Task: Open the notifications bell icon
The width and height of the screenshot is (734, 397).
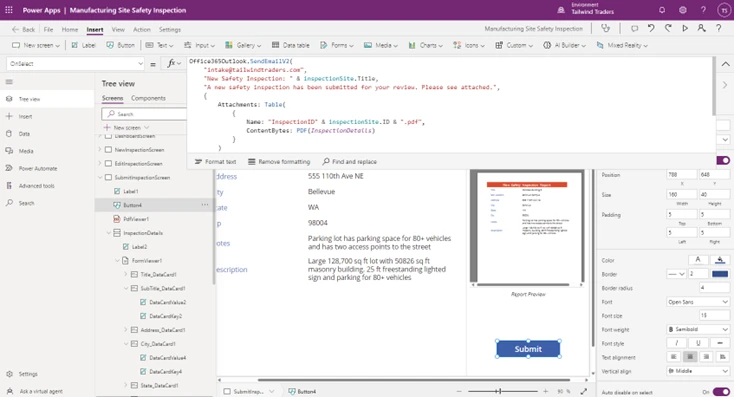Action: pyautogui.click(x=662, y=10)
